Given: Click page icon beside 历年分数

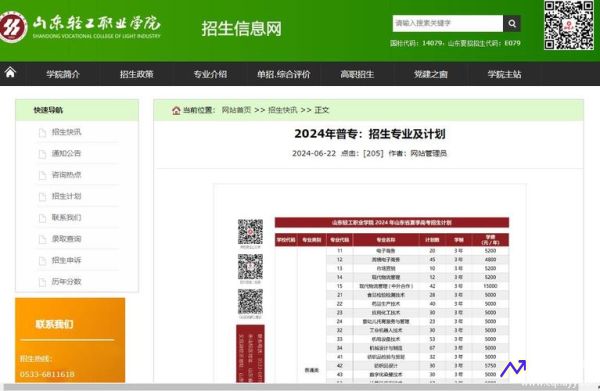Looking at the screenshot, I should coord(42,282).
